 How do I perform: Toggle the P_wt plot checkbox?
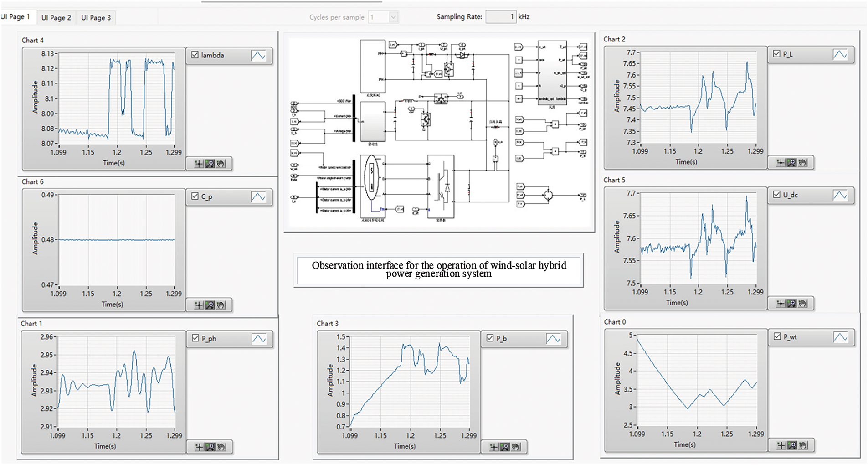(777, 336)
